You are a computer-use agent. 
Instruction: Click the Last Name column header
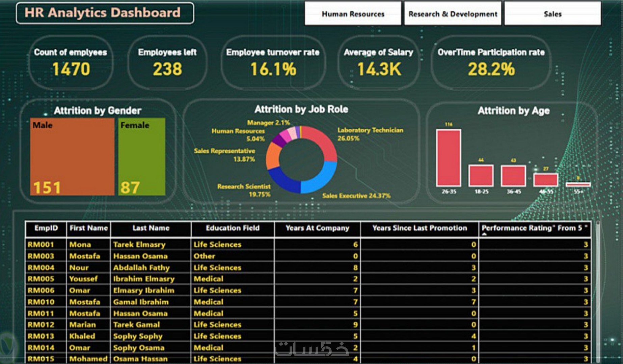[x=151, y=229]
